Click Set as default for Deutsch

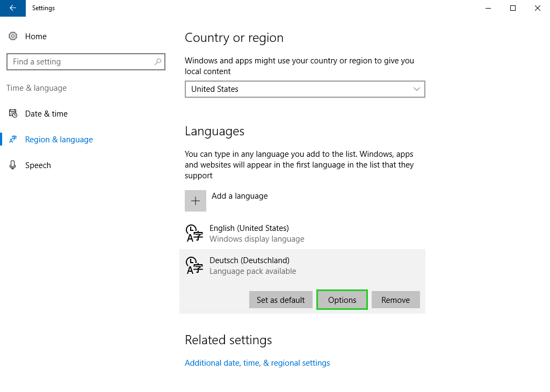click(280, 300)
